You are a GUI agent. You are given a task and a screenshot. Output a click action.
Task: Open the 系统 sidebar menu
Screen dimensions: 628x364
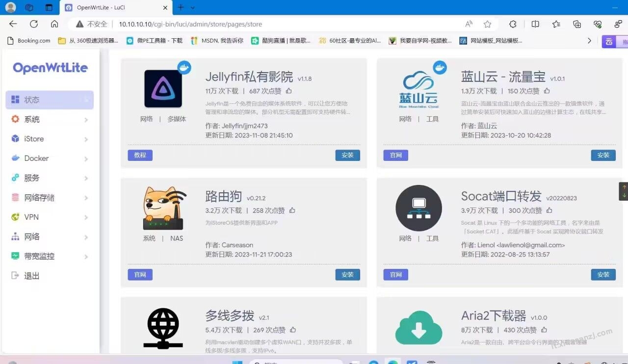click(50, 119)
